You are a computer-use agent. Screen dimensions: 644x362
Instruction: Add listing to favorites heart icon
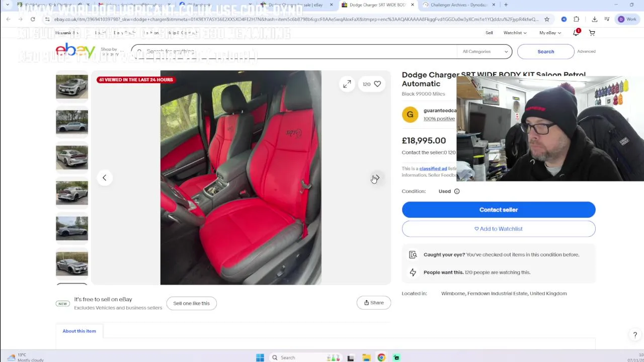pos(377,84)
